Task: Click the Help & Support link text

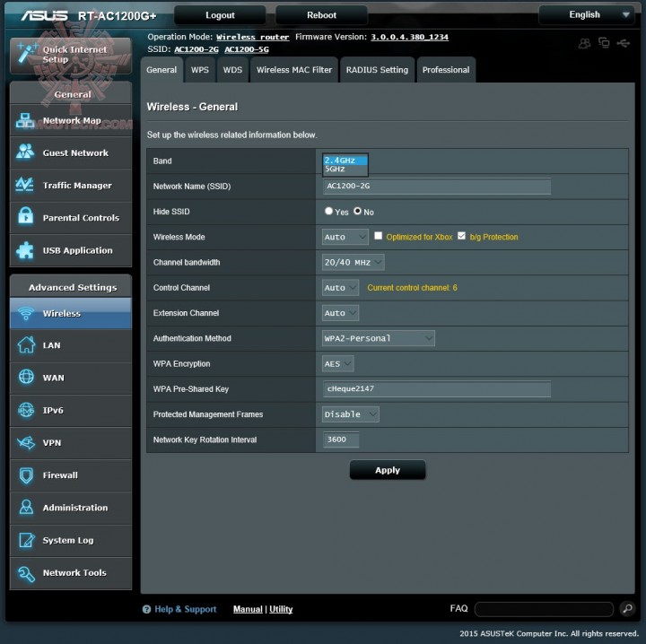Action: pyautogui.click(x=186, y=609)
